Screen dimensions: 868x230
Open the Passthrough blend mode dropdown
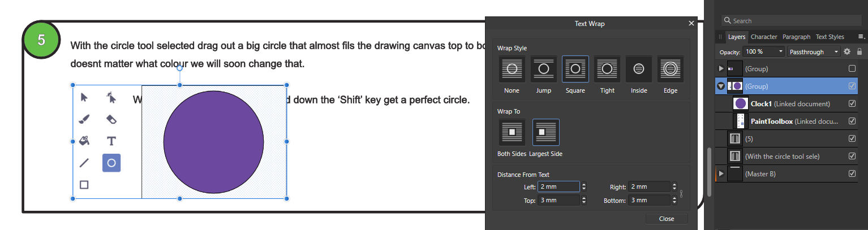click(814, 51)
